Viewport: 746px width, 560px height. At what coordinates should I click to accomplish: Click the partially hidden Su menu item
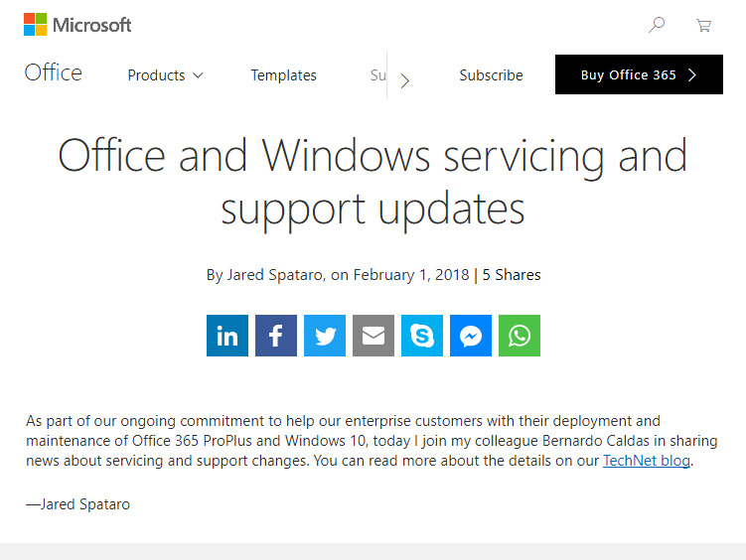378,75
